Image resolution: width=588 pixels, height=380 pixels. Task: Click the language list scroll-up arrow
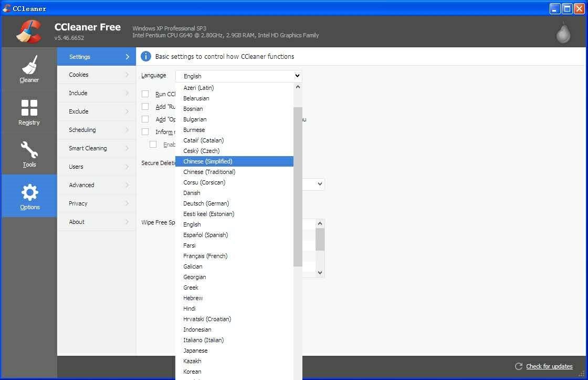tap(298, 87)
